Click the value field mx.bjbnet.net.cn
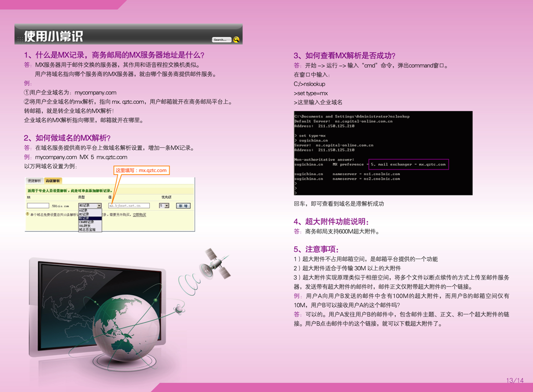533x392 pixels. 129,206
